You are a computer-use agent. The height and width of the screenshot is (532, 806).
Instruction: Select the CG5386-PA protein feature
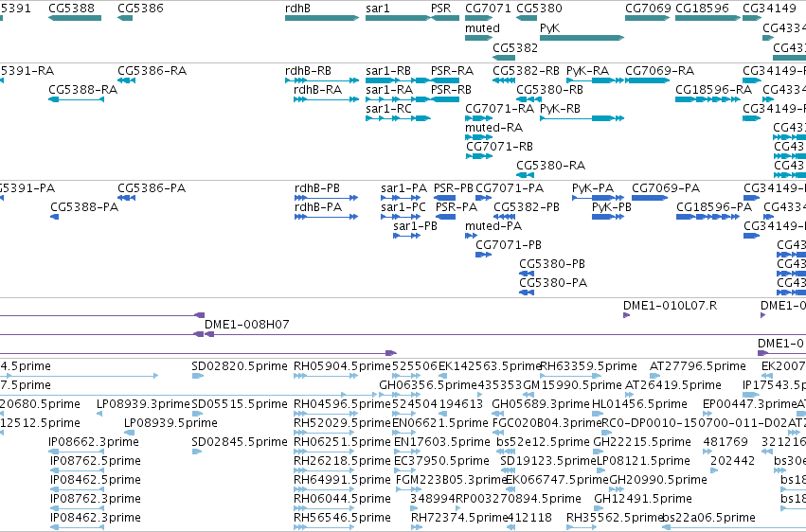click(x=127, y=198)
